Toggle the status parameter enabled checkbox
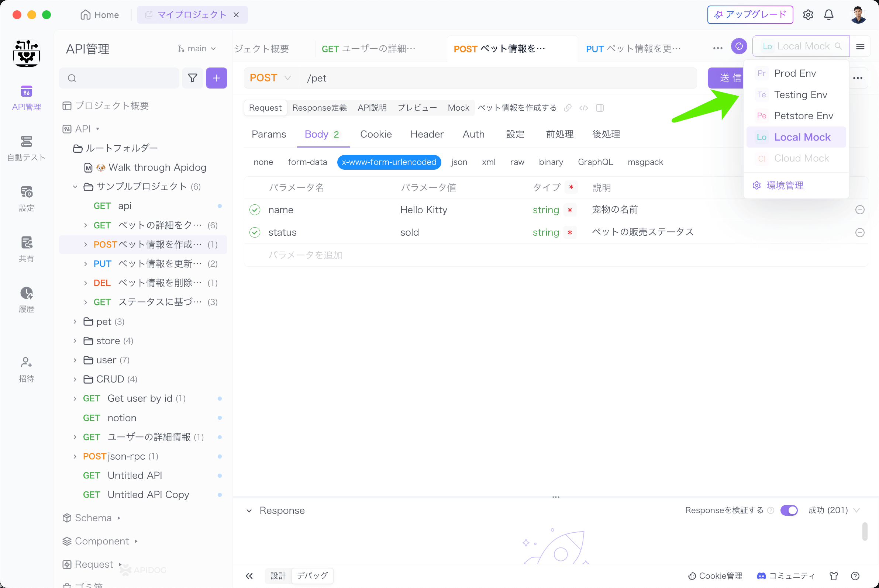The image size is (879, 588). pyautogui.click(x=254, y=232)
